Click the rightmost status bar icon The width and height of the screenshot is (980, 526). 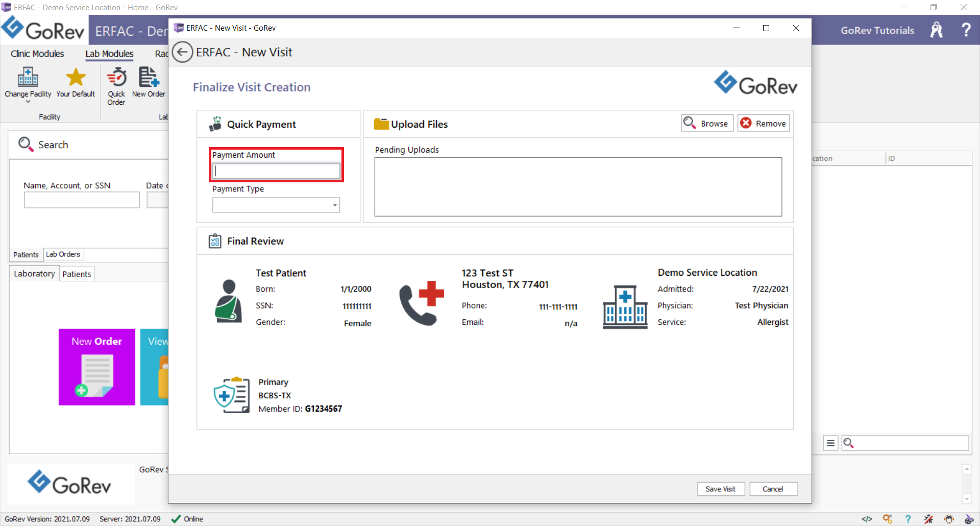click(x=969, y=519)
